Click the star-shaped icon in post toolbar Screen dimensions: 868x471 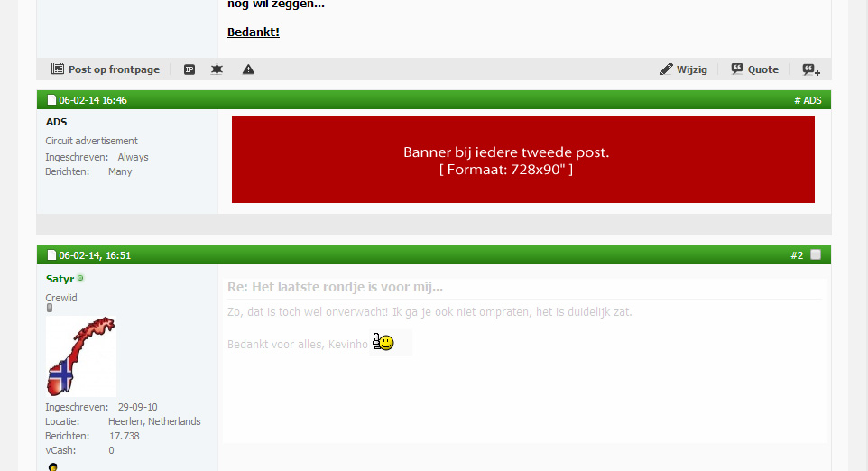click(x=217, y=69)
